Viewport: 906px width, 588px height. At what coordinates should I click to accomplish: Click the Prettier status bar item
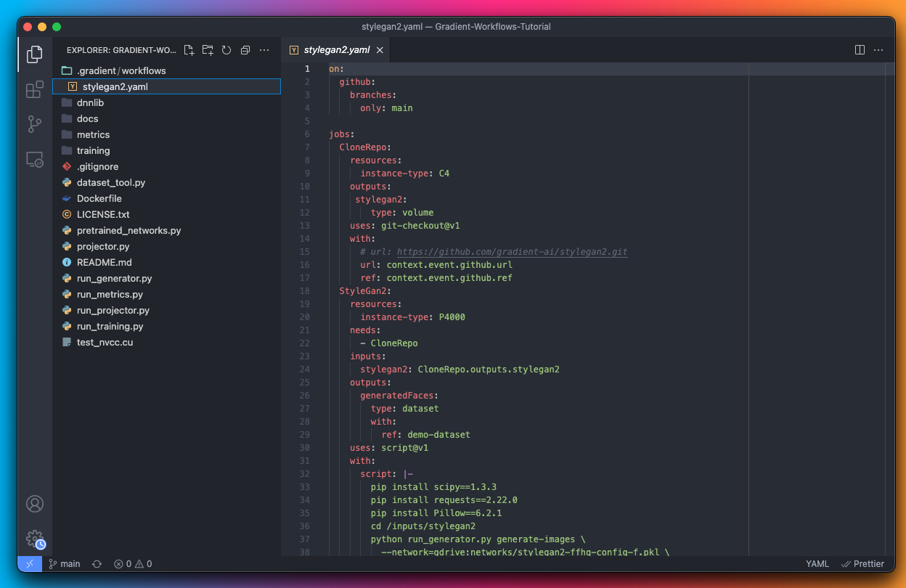coord(862,563)
